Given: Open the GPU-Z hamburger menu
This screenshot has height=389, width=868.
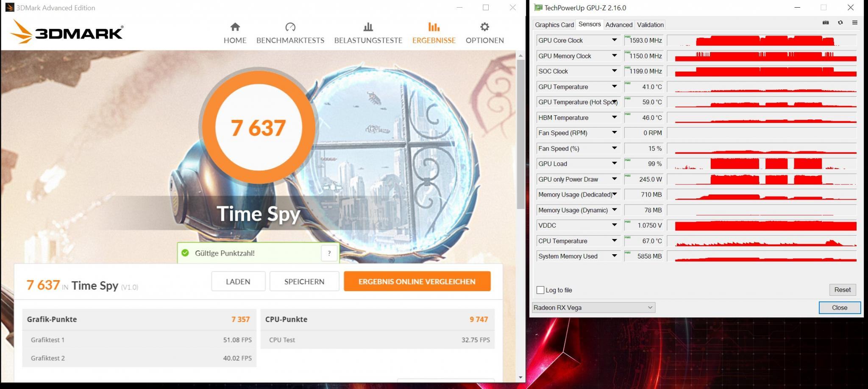Looking at the screenshot, I should pyautogui.click(x=854, y=23).
